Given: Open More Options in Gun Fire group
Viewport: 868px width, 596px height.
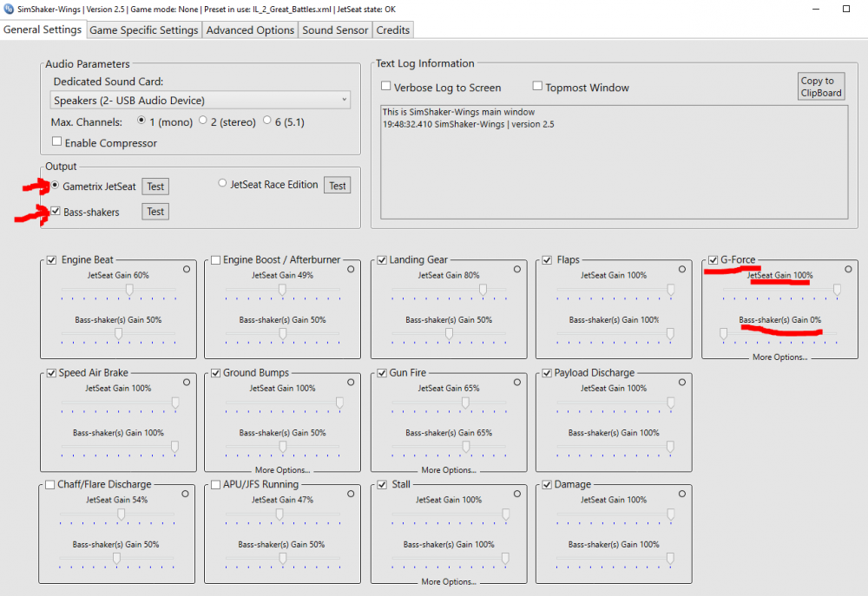Looking at the screenshot, I should point(449,470).
